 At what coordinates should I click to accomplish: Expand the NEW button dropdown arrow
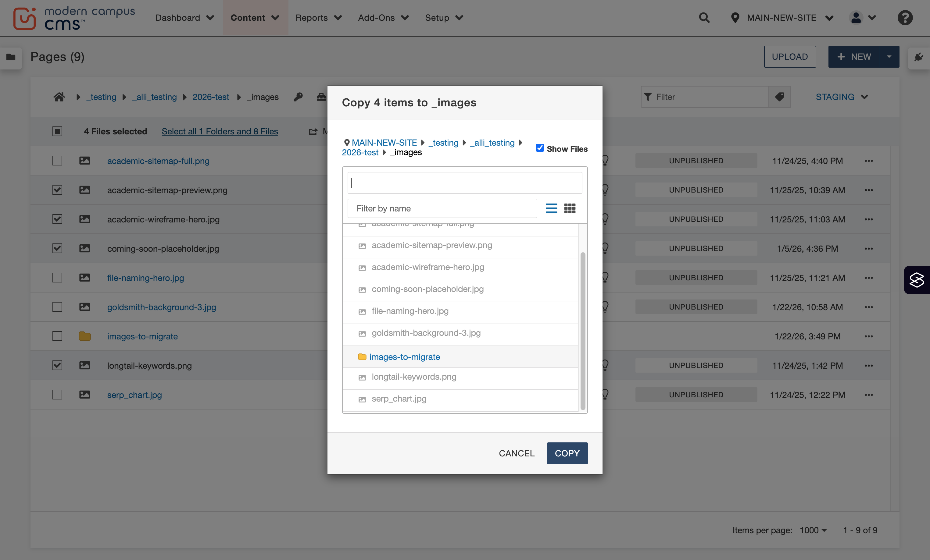coord(889,57)
